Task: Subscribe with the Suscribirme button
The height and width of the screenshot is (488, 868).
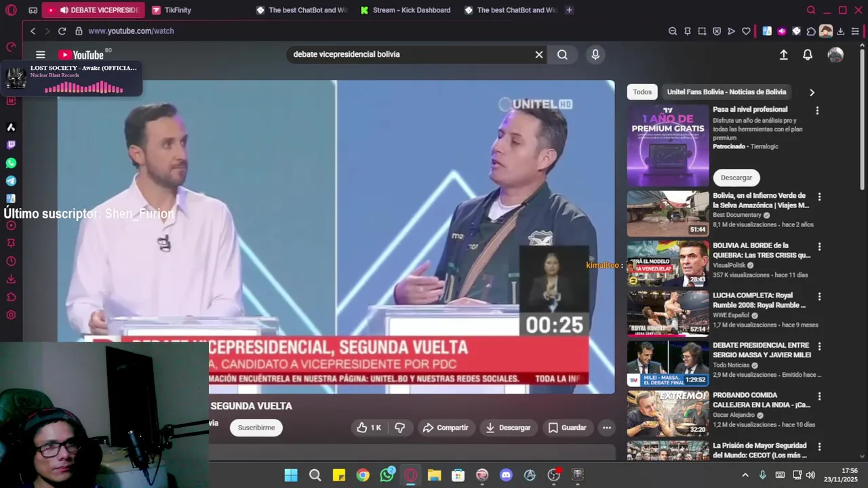Action: [x=256, y=428]
